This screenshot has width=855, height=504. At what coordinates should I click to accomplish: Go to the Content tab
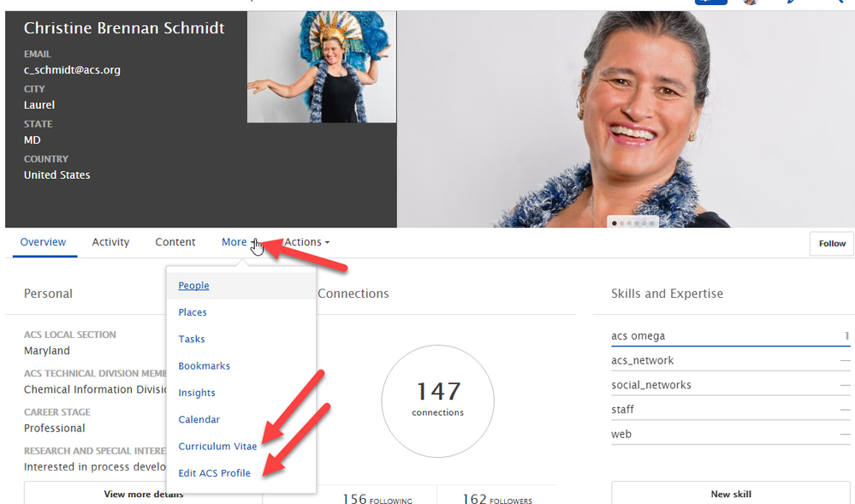tap(175, 242)
